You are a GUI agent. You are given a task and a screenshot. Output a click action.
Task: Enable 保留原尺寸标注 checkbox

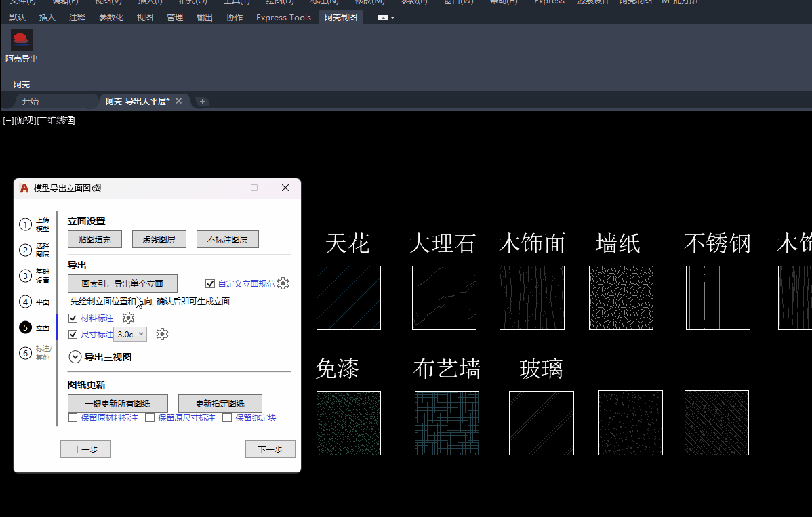(150, 418)
